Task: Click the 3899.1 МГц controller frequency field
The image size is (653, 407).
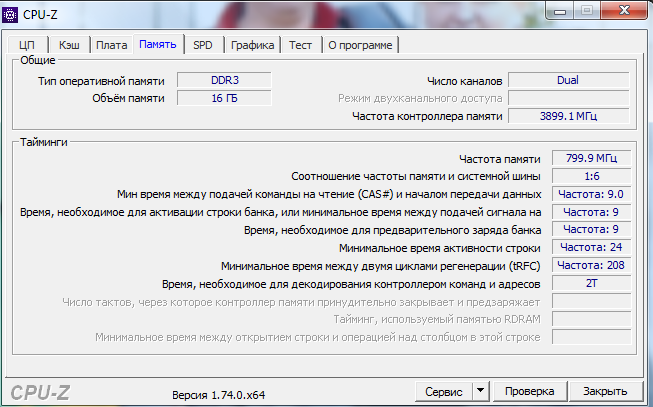Action: tap(568, 116)
